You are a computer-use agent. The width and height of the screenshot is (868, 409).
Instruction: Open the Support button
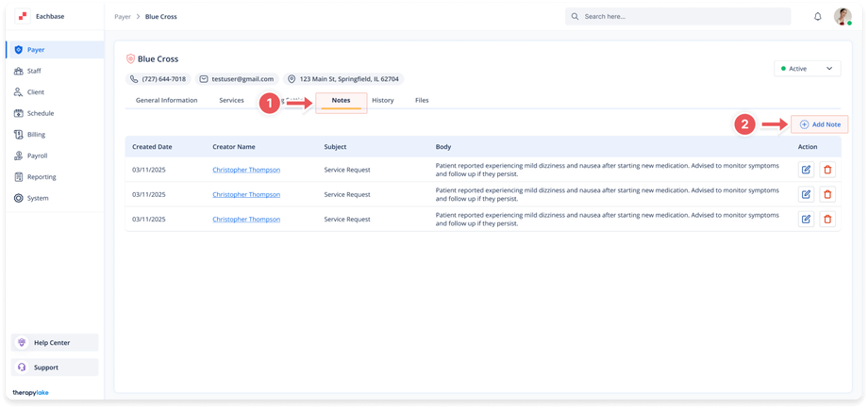tap(46, 368)
